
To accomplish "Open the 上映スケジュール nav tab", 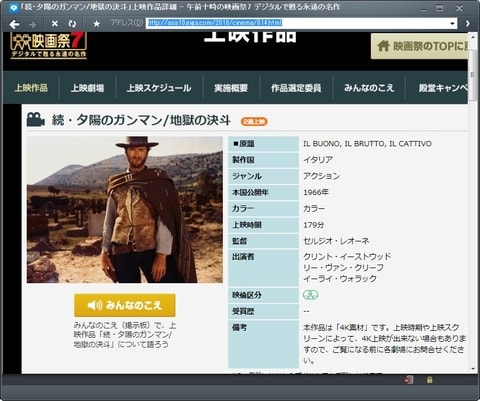I will tap(159, 88).
